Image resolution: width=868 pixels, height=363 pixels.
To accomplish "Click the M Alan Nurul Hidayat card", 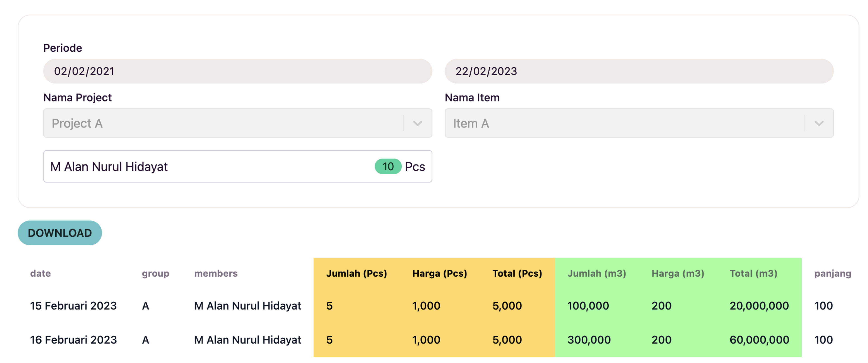I will point(238,166).
